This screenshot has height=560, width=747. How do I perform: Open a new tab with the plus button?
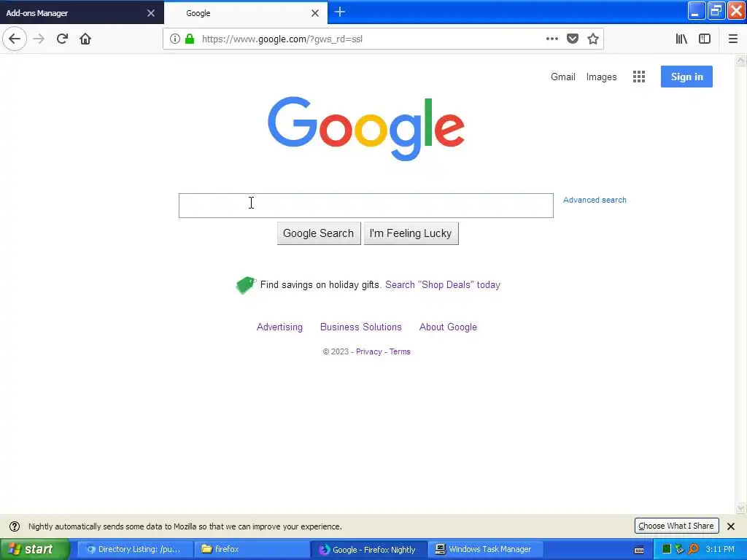340,12
